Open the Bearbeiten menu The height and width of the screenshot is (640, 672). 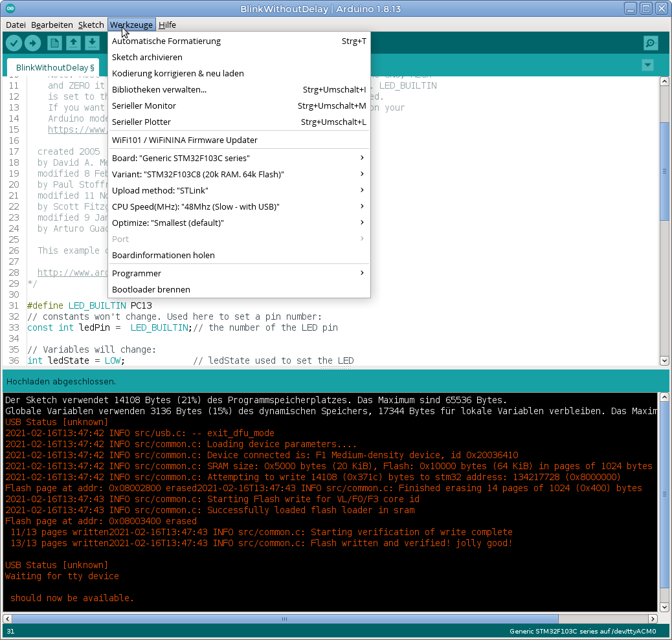(x=52, y=25)
